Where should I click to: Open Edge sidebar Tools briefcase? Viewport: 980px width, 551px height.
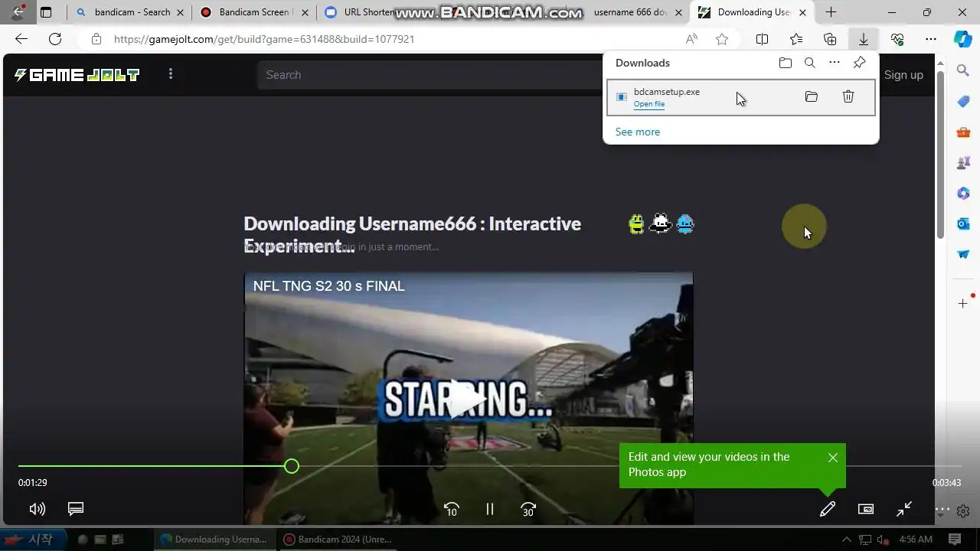[963, 132]
